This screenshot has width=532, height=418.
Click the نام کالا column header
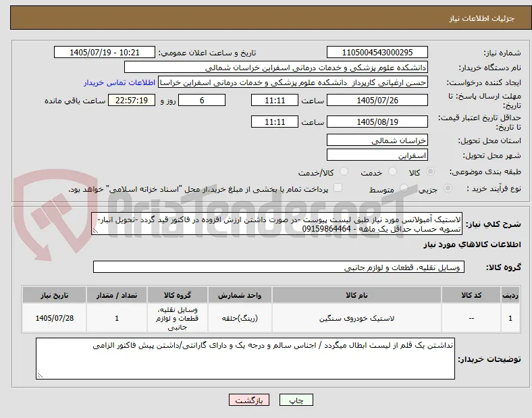pyautogui.click(x=356, y=295)
